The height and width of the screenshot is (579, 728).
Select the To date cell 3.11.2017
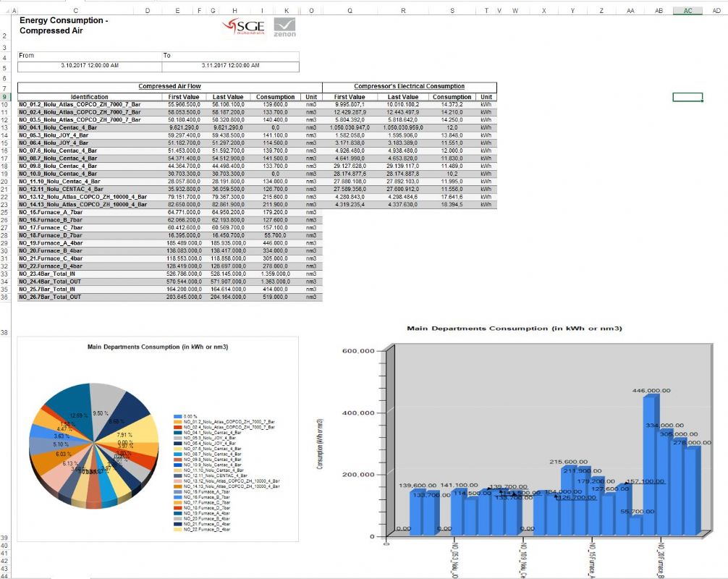point(231,66)
